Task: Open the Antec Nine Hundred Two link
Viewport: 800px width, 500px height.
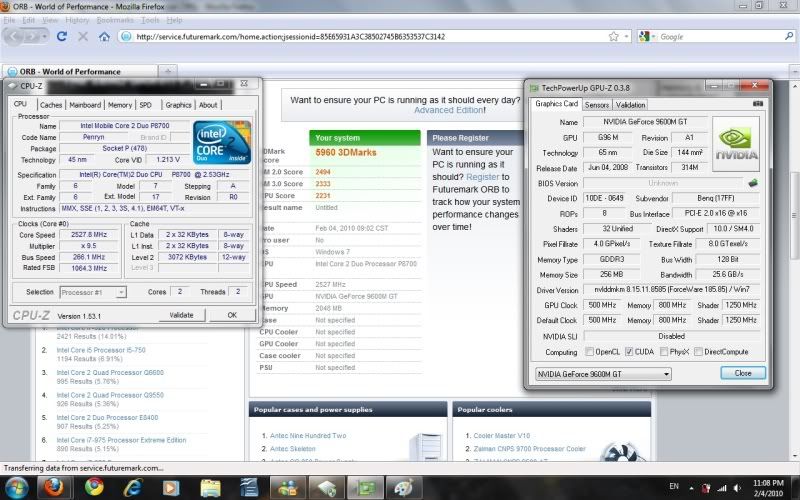Action: tap(308, 435)
